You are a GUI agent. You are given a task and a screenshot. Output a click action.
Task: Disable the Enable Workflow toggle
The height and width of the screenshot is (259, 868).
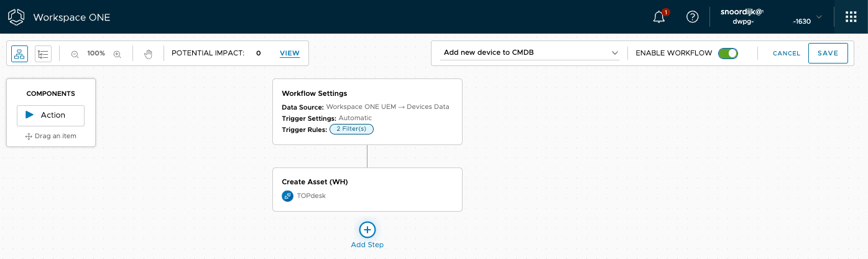(x=727, y=54)
